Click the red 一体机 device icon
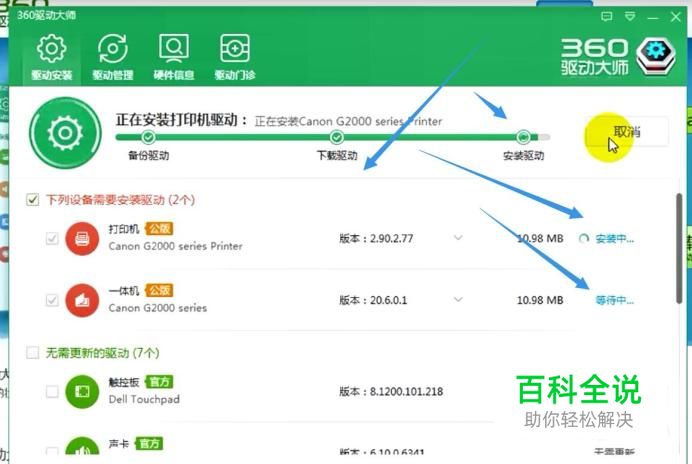 (82, 301)
